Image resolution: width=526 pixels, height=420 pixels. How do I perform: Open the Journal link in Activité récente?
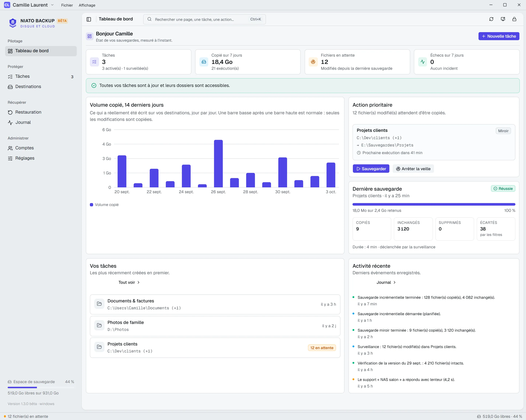click(386, 282)
